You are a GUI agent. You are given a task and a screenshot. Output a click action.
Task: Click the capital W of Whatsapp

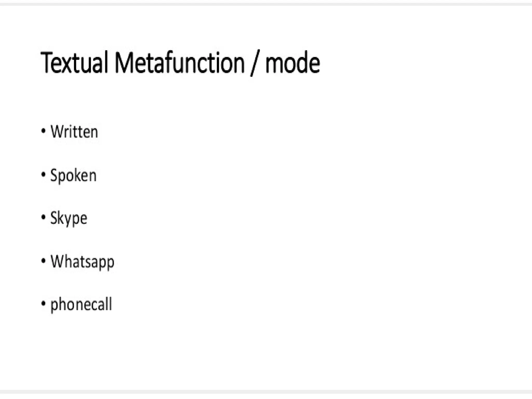click(x=57, y=261)
